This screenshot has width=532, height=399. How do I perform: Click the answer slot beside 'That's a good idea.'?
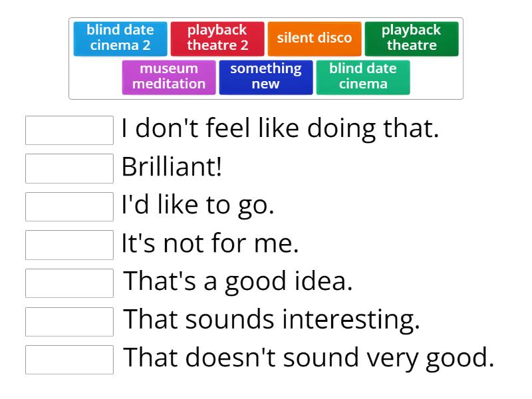click(70, 283)
